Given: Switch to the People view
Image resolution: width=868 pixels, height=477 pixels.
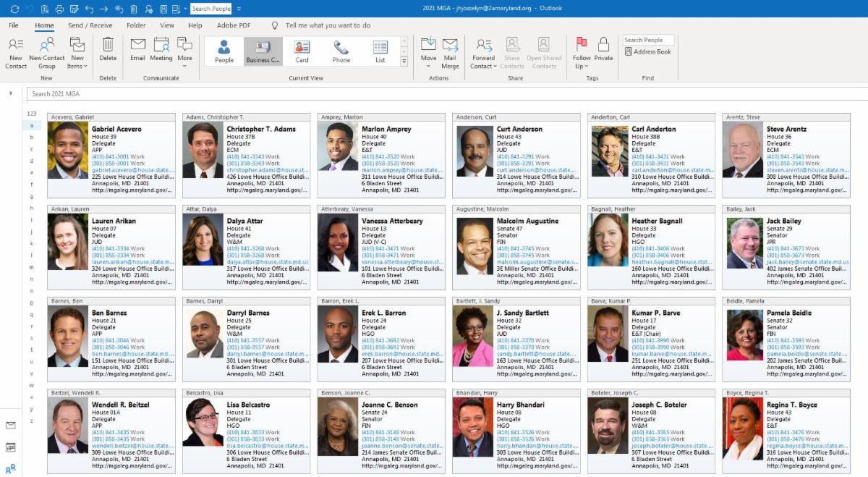Looking at the screenshot, I should point(224,51).
